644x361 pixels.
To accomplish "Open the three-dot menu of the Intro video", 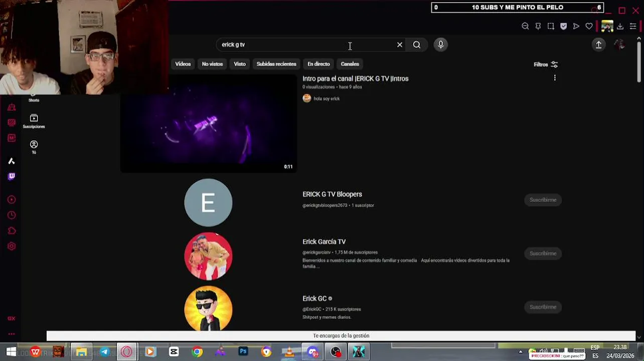I will pyautogui.click(x=555, y=78).
